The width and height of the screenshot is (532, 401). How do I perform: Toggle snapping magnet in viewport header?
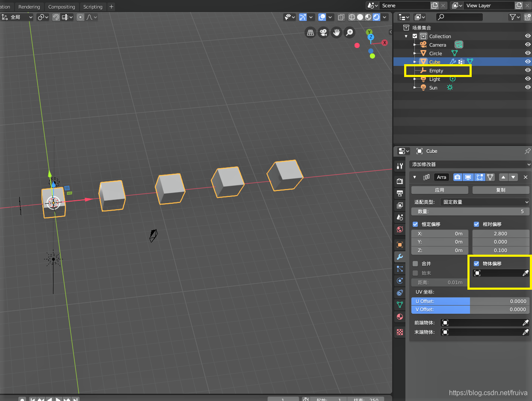coord(56,17)
